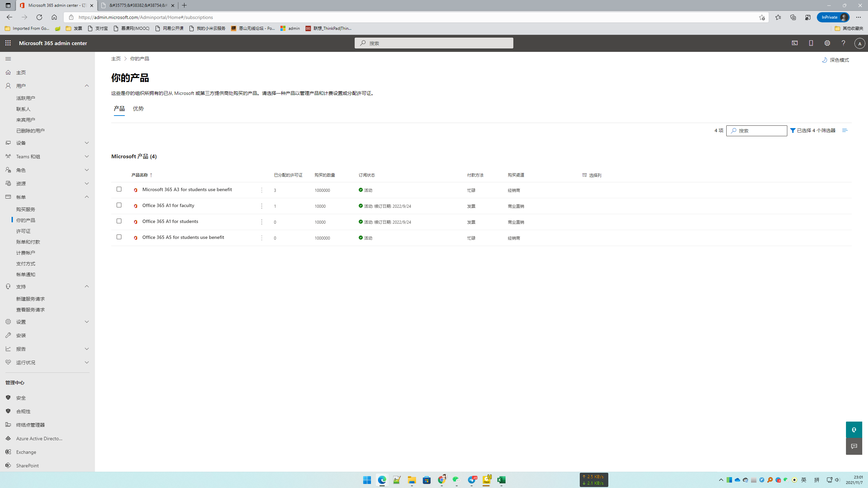Open Cloud Shell icon in header
This screenshot has width=868, height=488.
click(x=794, y=43)
